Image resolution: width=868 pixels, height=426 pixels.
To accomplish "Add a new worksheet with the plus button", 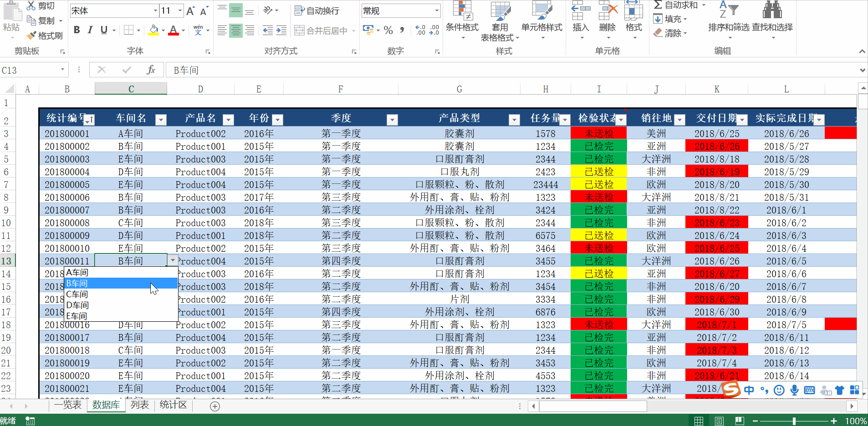I will (x=214, y=406).
